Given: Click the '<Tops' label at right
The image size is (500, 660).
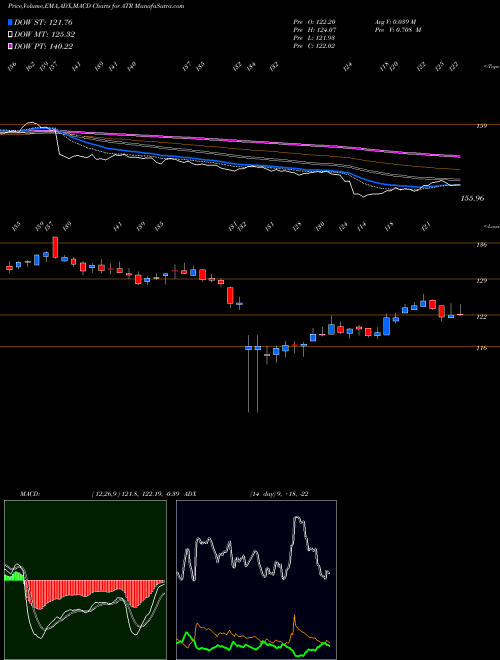Looking at the screenshot, I should 491,67.
